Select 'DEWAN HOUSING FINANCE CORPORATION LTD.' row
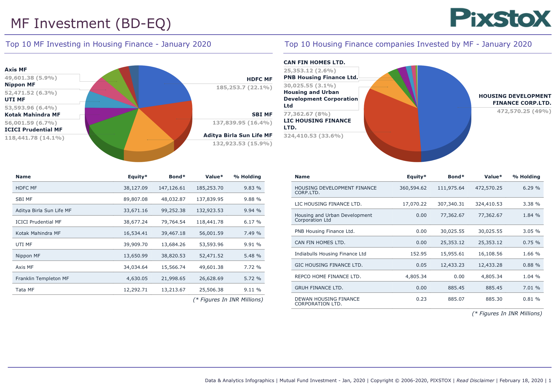Image resolution: width=556 pixels, height=392 pixels. (x=417, y=301)
